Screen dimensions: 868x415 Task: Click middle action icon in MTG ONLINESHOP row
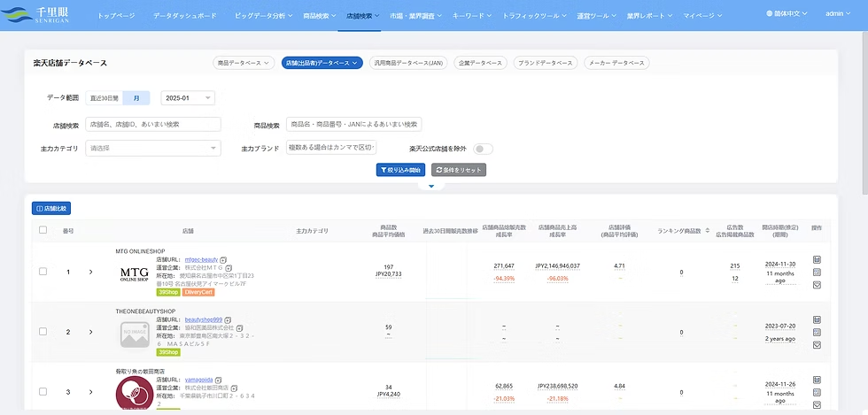tap(817, 273)
